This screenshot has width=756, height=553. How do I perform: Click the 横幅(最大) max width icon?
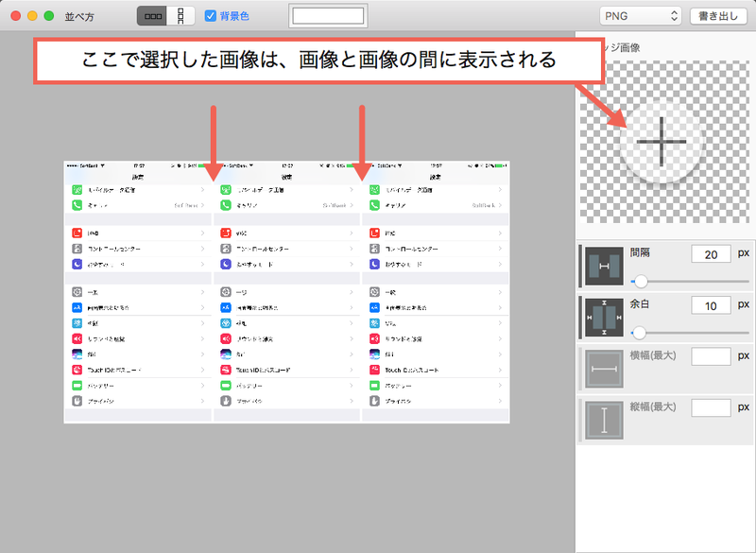(x=601, y=368)
